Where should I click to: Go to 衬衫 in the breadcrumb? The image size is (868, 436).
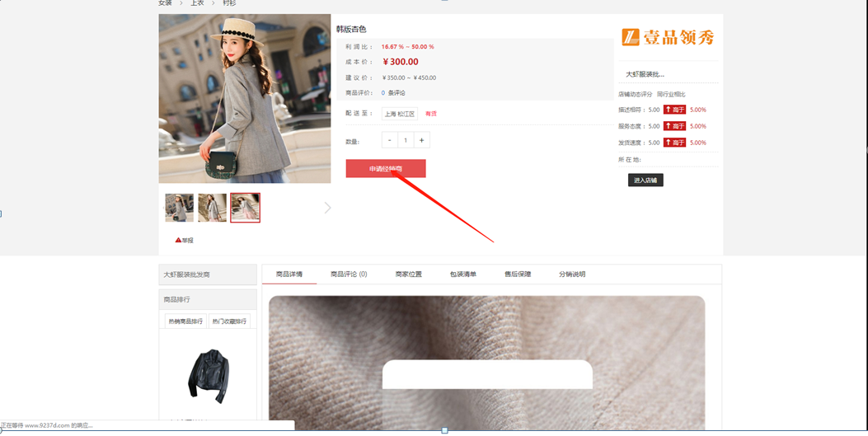(229, 2)
